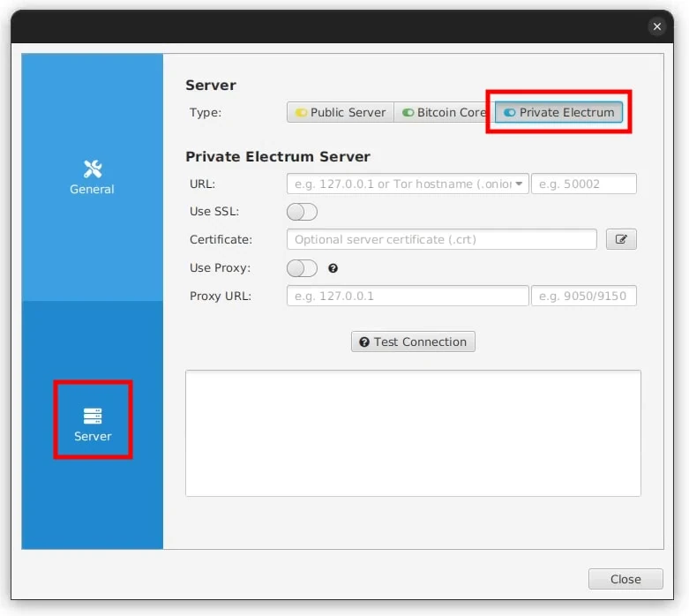Open the General settings wrench icon
This screenshot has width=689, height=616.
93,169
